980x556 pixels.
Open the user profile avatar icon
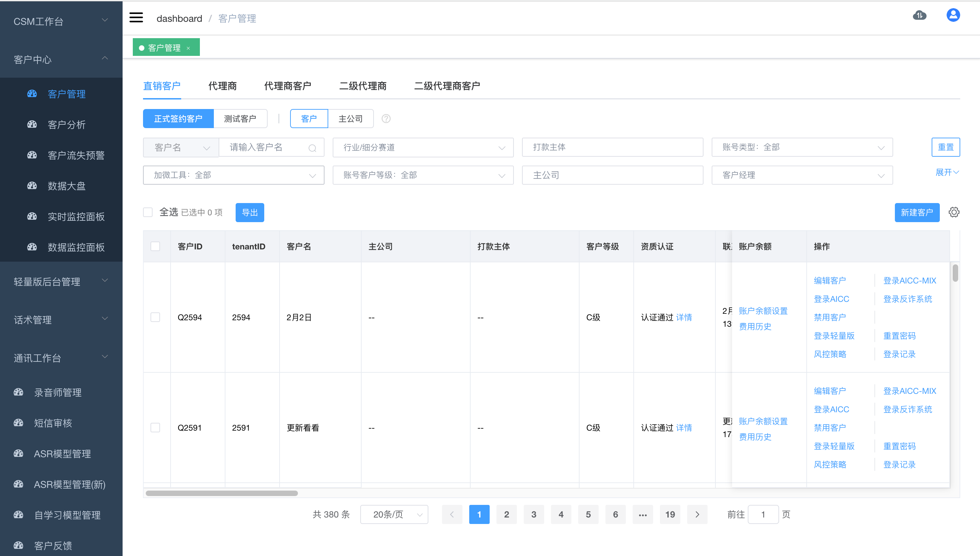tap(953, 15)
